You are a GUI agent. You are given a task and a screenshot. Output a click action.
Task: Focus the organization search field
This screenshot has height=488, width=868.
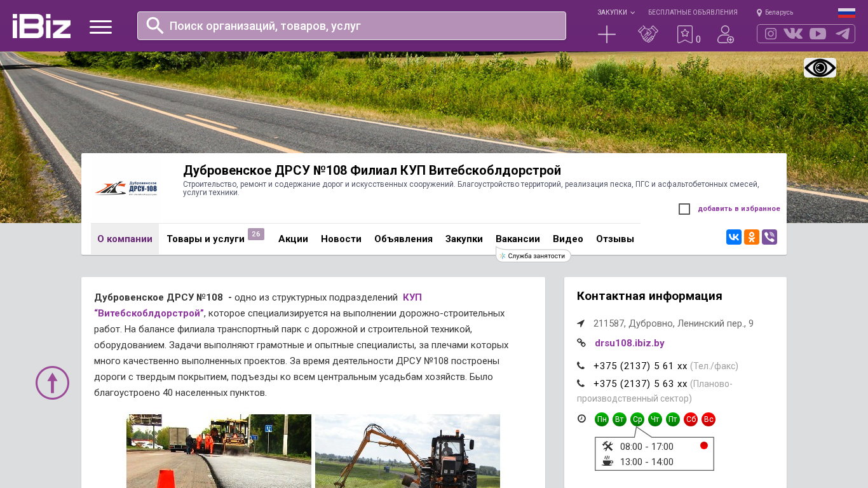tap(351, 25)
